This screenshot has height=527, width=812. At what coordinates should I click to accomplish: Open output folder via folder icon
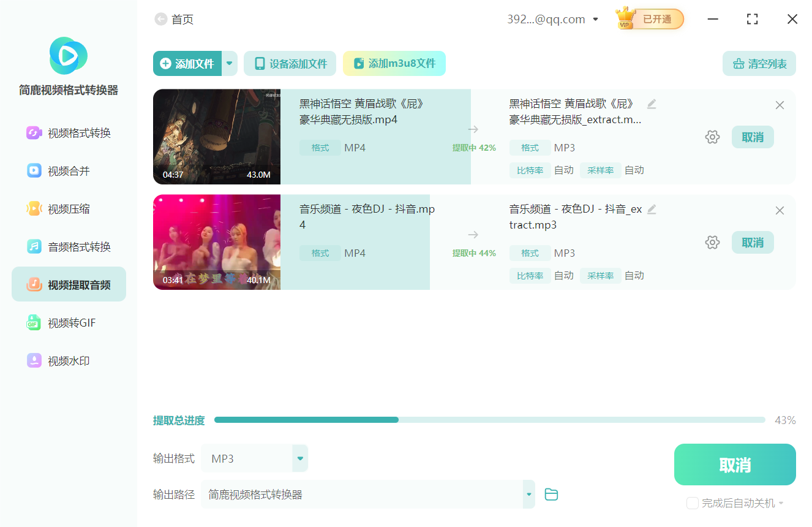551,495
